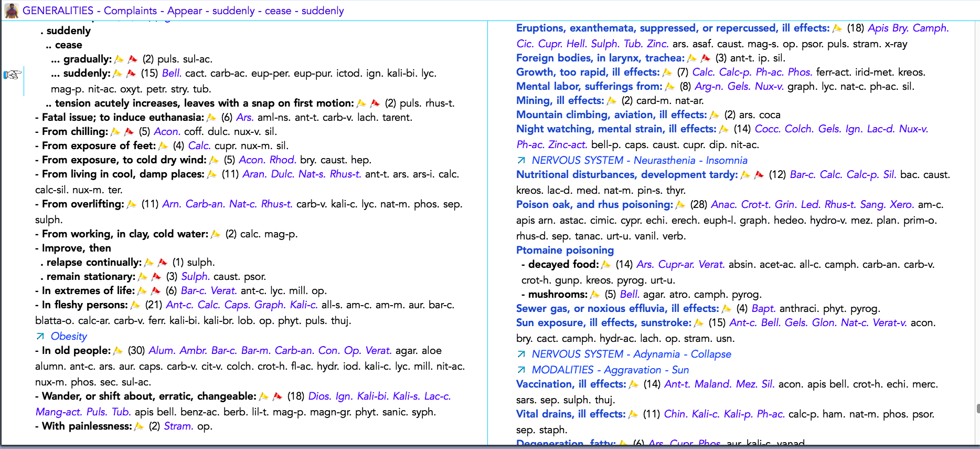Screen dimensions: 980x449
Task: Click the red flag beside 'relapse continually'
Action: [162, 262]
